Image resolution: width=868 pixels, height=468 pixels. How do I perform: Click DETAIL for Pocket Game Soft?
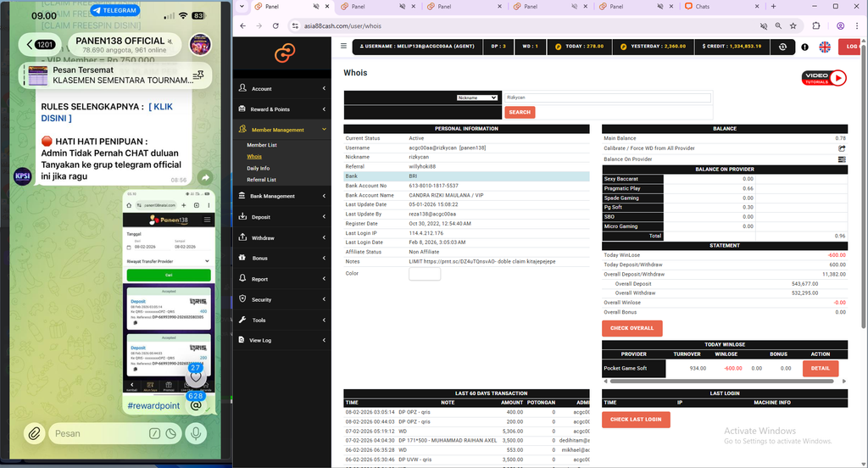point(820,368)
